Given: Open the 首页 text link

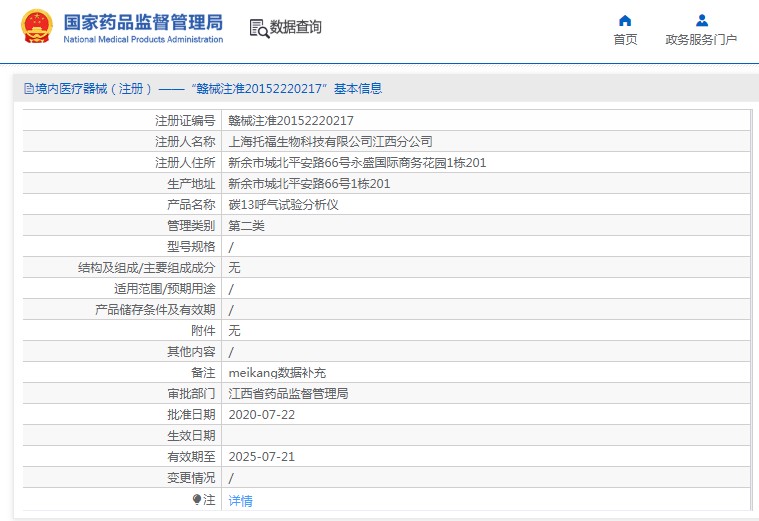Looking at the screenshot, I should 625,40.
